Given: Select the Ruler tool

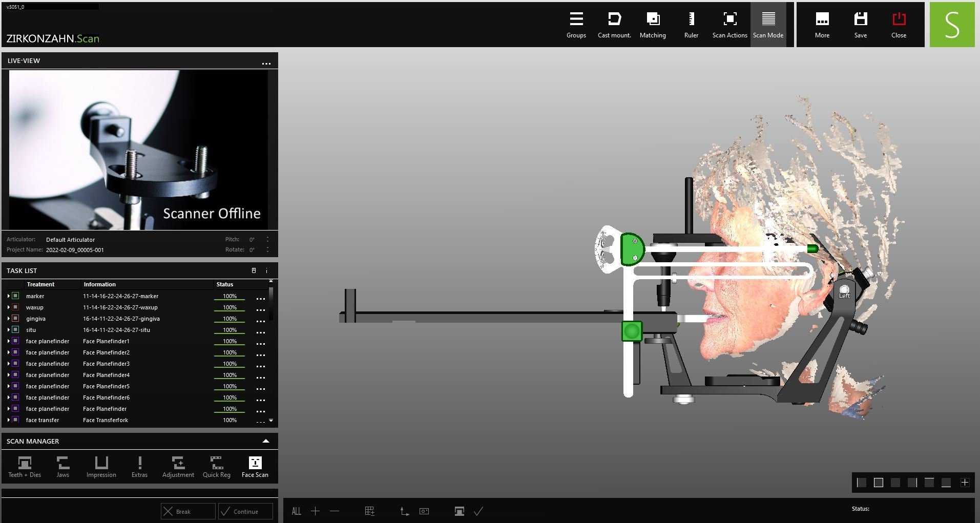Looking at the screenshot, I should tap(691, 25).
